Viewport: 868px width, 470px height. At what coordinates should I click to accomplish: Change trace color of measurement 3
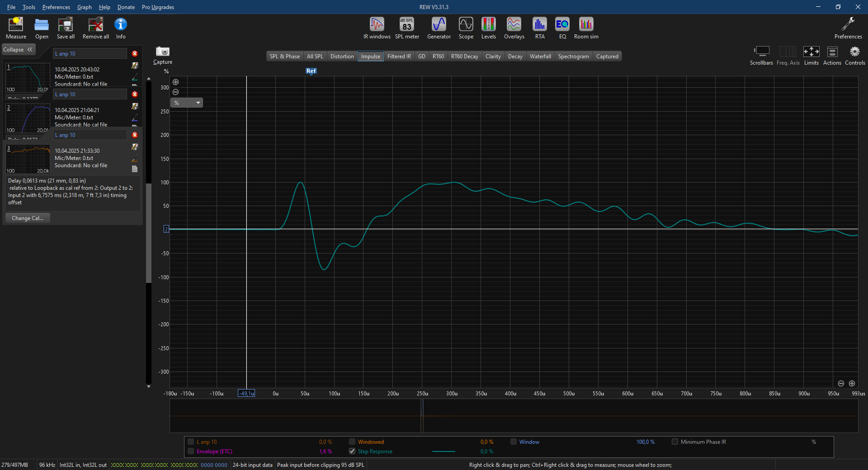pyautogui.click(x=135, y=159)
